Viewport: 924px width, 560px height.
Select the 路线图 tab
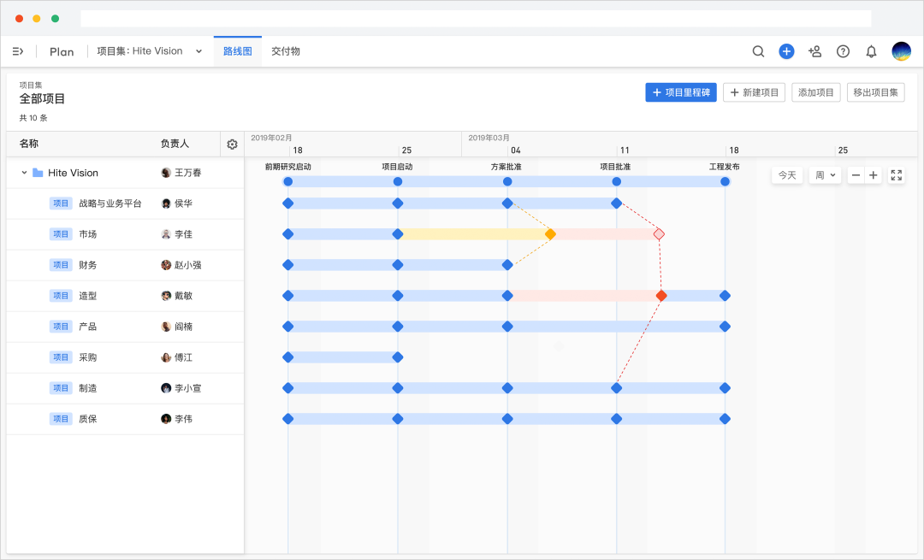click(x=238, y=51)
